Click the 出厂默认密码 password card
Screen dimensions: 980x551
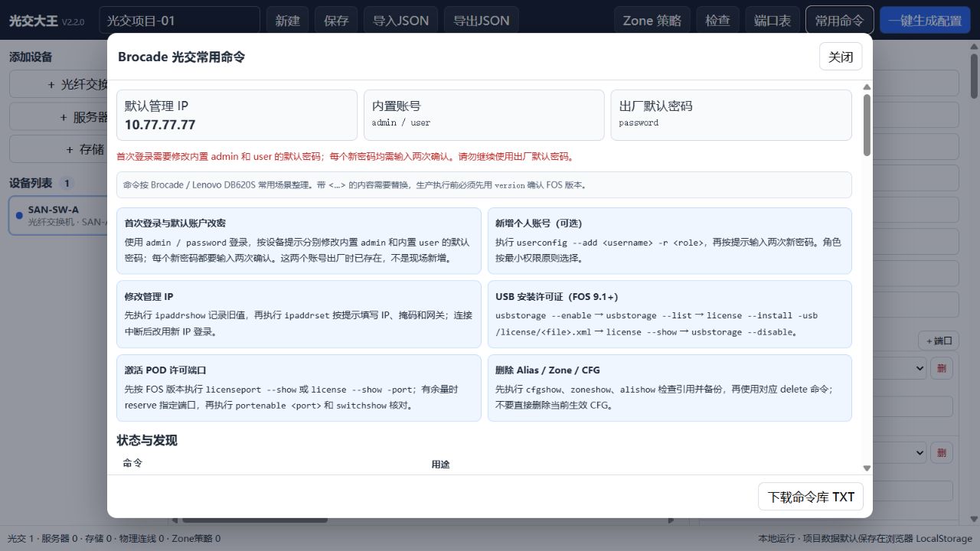[x=731, y=115]
